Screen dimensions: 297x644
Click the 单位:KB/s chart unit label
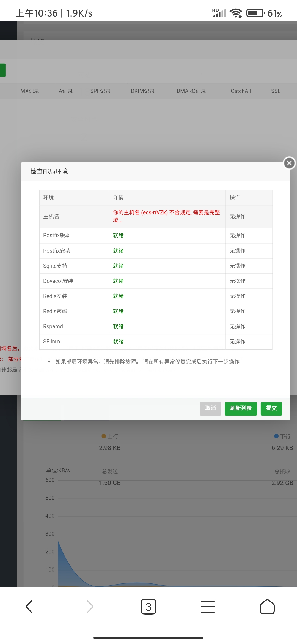pyautogui.click(x=58, y=470)
